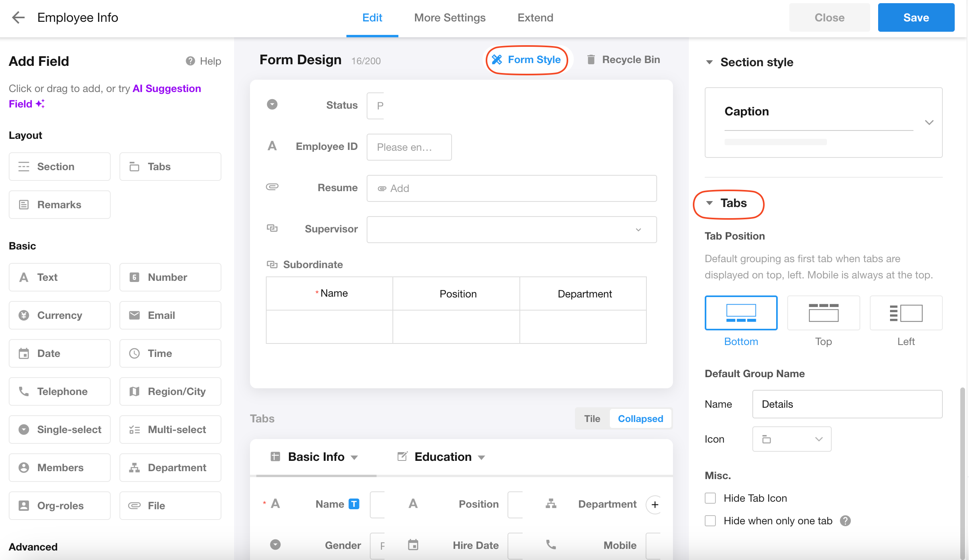The width and height of the screenshot is (969, 560).
Task: Click the help icon next to Hide when only one tab
Action: (845, 521)
